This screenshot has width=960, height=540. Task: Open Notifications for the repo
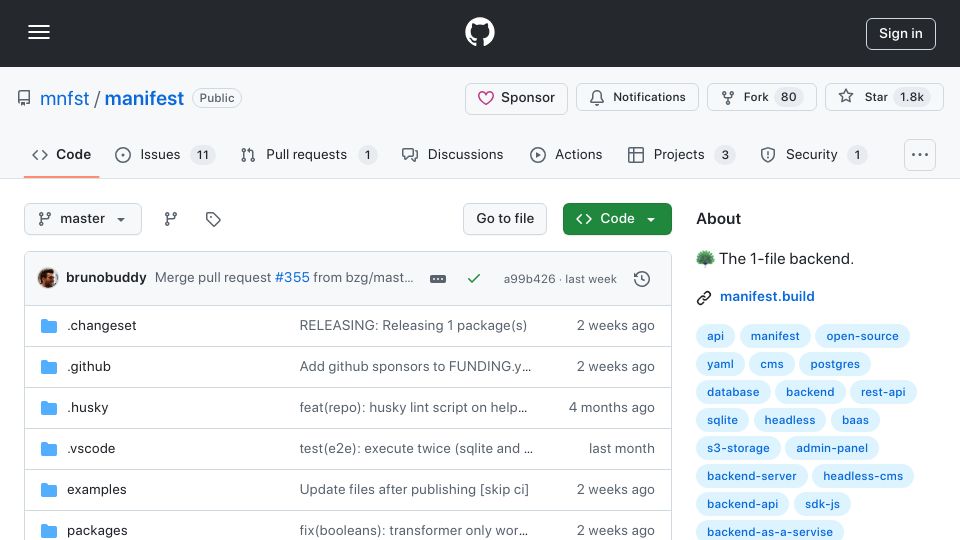637,97
